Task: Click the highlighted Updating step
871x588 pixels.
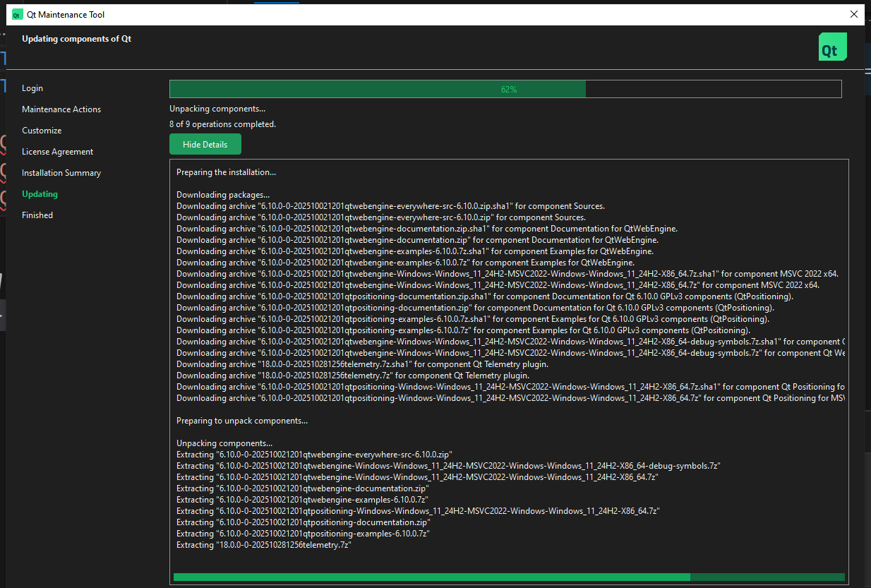Action: point(40,194)
